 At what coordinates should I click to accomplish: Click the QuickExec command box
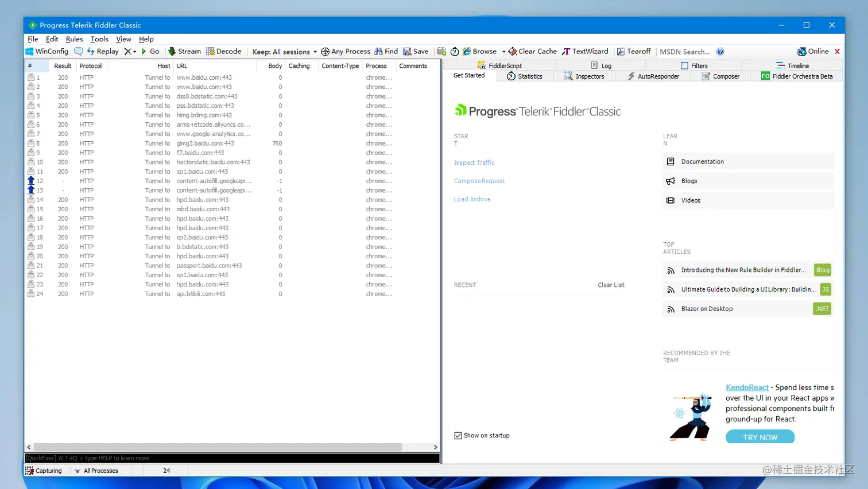click(x=232, y=458)
